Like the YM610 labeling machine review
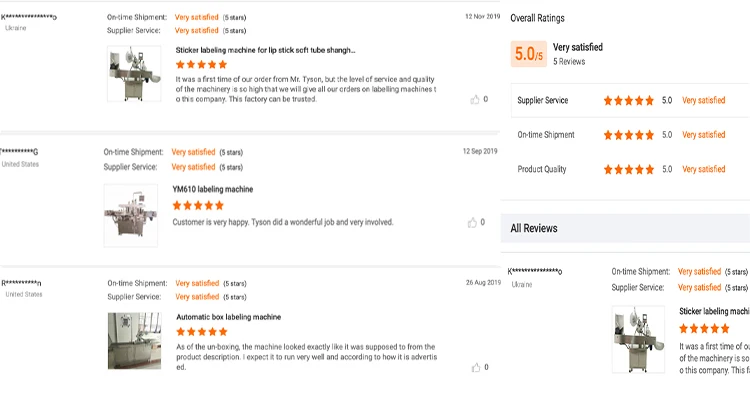 tap(474, 222)
